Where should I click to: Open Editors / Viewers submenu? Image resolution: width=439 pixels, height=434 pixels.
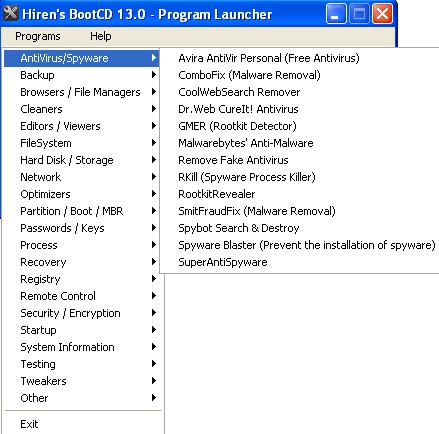81,126
